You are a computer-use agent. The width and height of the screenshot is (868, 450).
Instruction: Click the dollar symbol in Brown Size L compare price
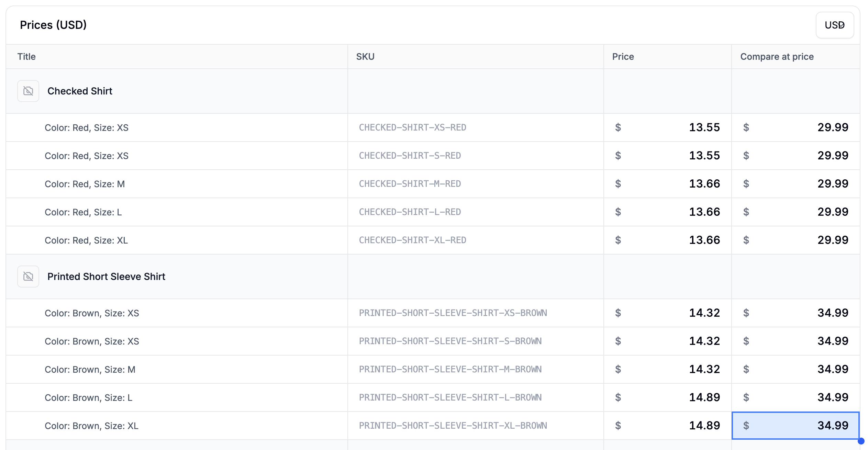(x=746, y=397)
